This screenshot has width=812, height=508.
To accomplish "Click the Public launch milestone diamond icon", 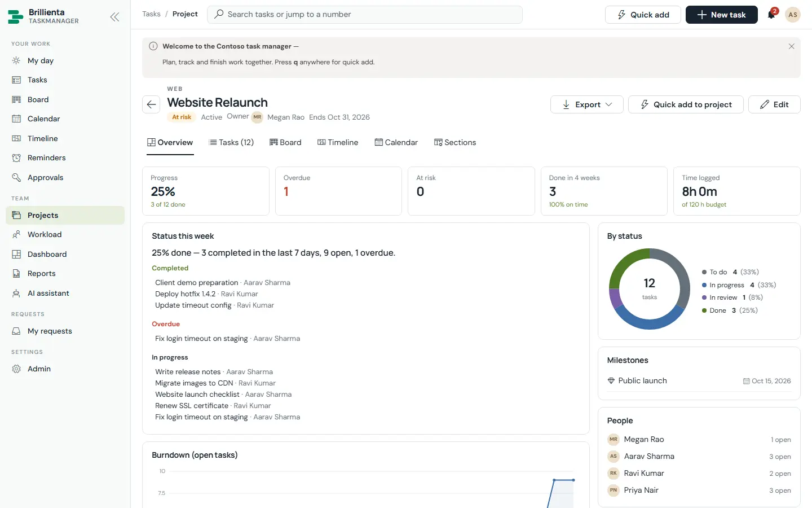I will click(x=611, y=381).
